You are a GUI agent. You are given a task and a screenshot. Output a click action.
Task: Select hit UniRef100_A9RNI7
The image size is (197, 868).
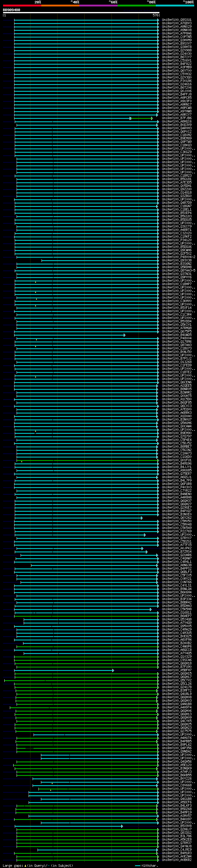(x=176, y=104)
